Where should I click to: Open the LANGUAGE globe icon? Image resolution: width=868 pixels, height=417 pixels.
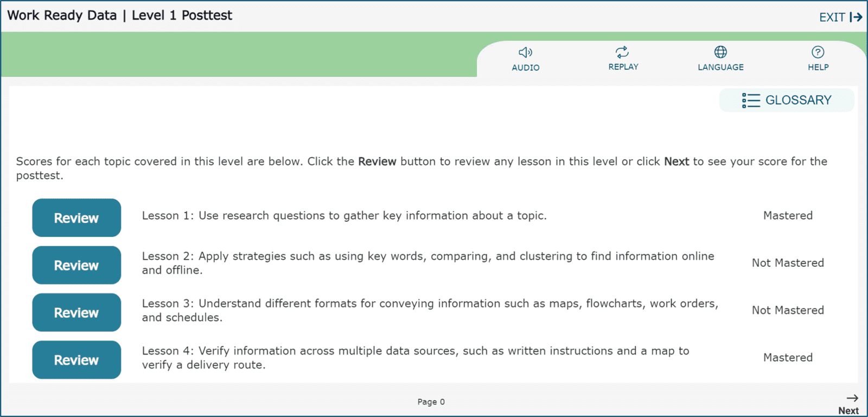pyautogui.click(x=720, y=52)
